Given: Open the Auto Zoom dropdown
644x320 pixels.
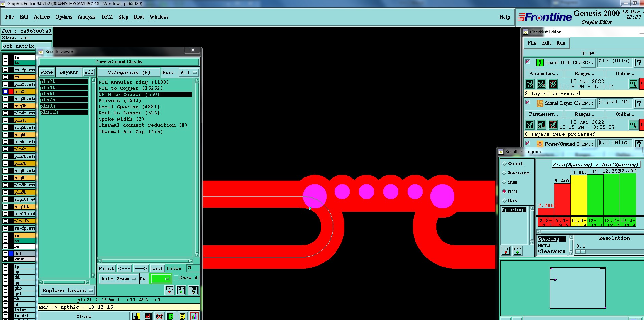Looking at the screenshot, I should 118,279.
